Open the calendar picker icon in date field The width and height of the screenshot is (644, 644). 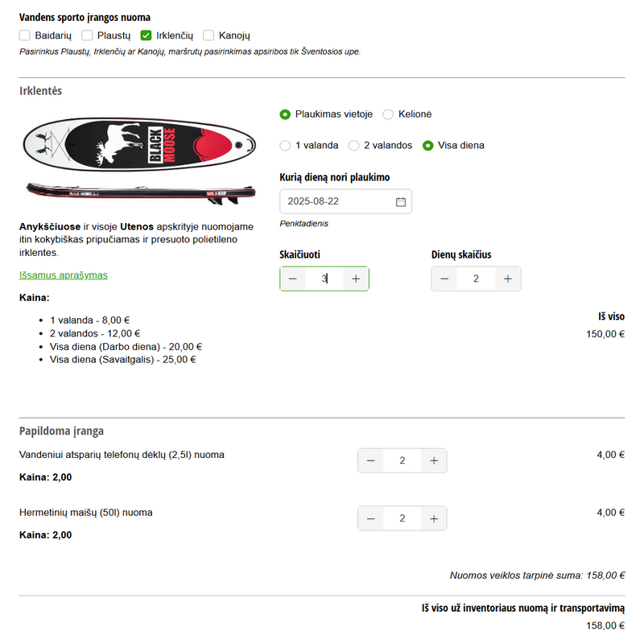click(x=401, y=201)
